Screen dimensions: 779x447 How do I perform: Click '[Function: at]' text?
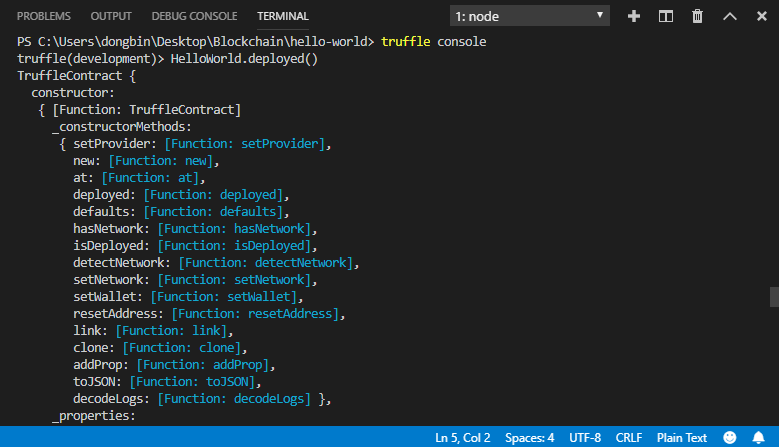[150, 177]
